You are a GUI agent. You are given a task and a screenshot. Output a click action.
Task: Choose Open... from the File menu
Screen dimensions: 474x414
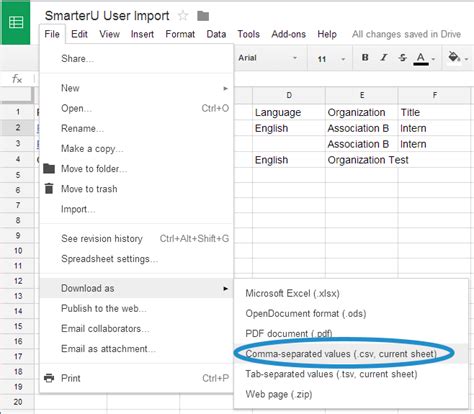coord(137,108)
